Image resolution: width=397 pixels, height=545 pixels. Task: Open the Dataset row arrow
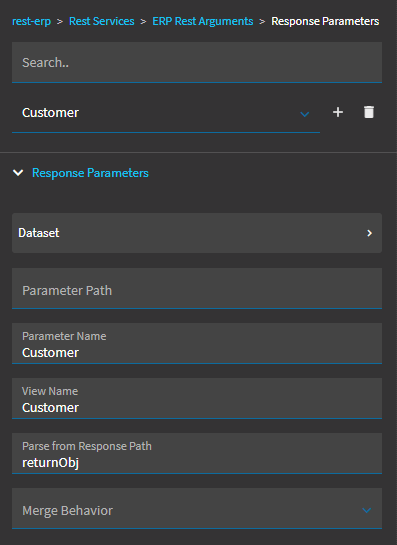point(370,233)
